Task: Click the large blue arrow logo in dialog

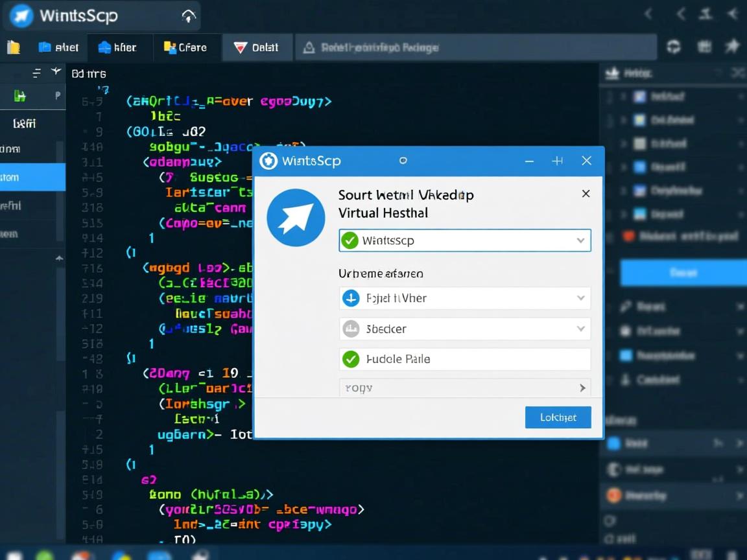Action: 296,218
